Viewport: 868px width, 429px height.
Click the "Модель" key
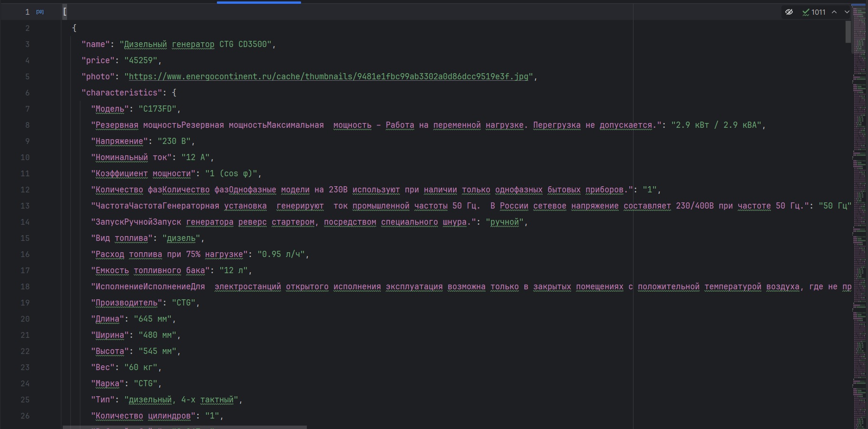pyautogui.click(x=110, y=109)
